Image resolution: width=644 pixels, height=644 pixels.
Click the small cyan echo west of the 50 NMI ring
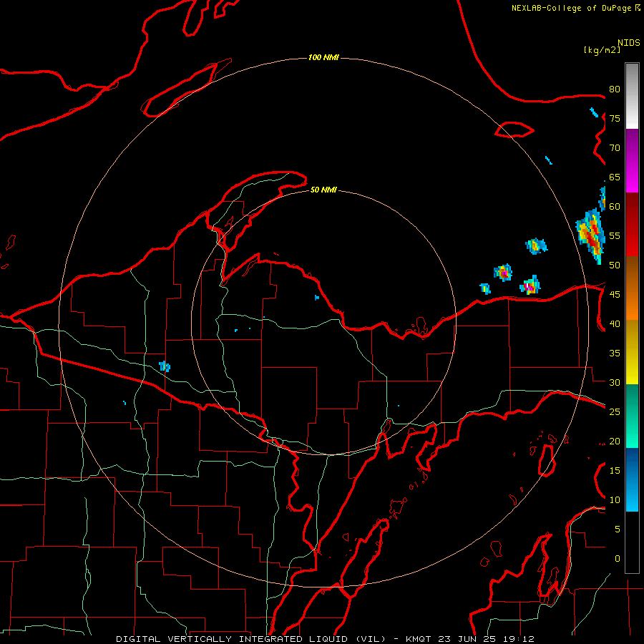(165, 366)
